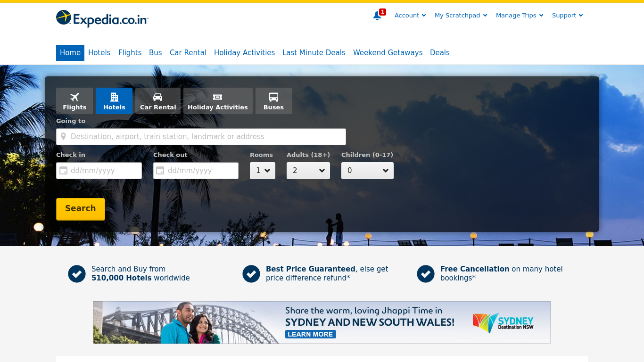Expand the Rooms dropdown
644x362 pixels.
point(262,171)
